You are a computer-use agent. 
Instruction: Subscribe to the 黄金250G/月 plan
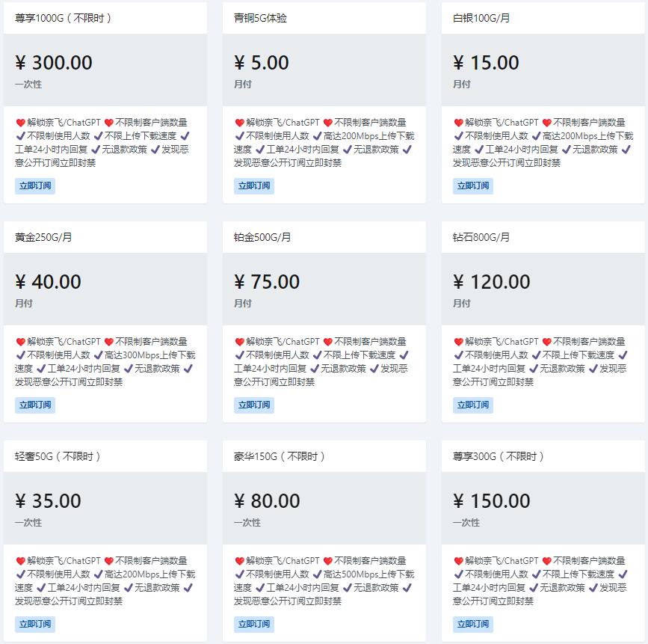click(35, 405)
